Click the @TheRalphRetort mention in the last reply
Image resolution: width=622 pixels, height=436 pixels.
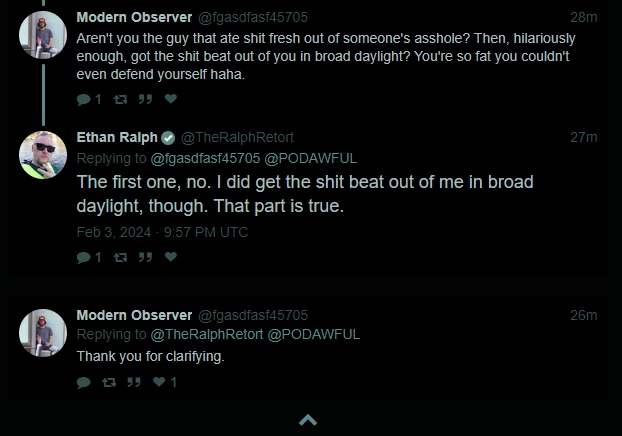207,334
